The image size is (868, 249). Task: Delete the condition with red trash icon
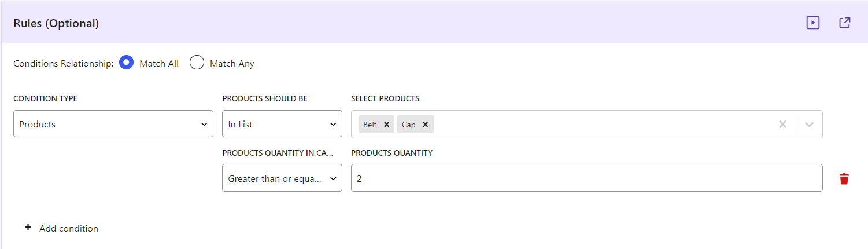[844, 179]
